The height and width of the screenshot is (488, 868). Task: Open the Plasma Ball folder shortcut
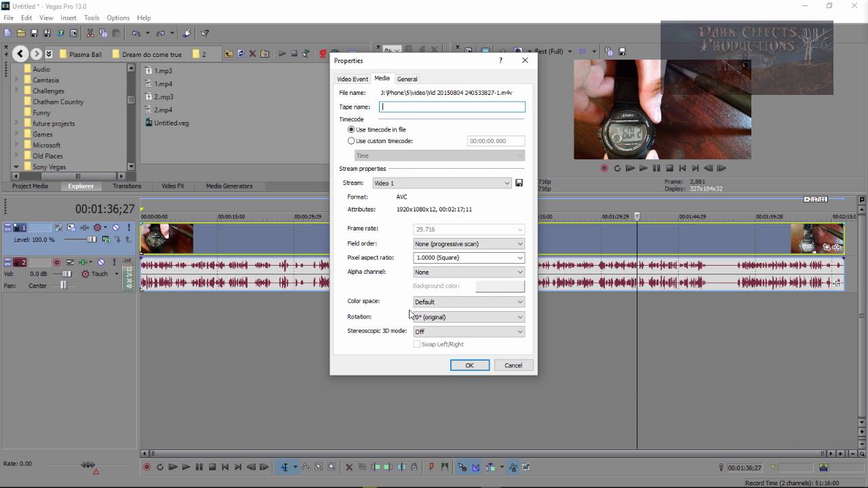point(80,54)
